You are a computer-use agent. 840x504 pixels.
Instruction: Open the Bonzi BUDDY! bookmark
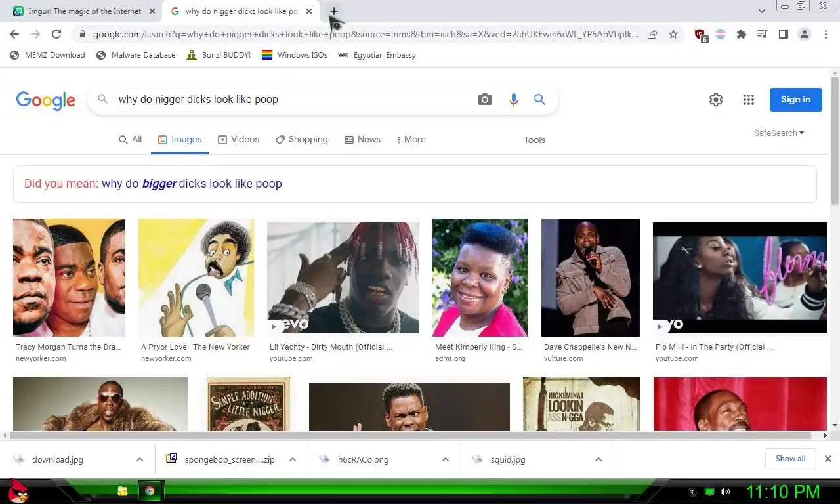pos(219,55)
